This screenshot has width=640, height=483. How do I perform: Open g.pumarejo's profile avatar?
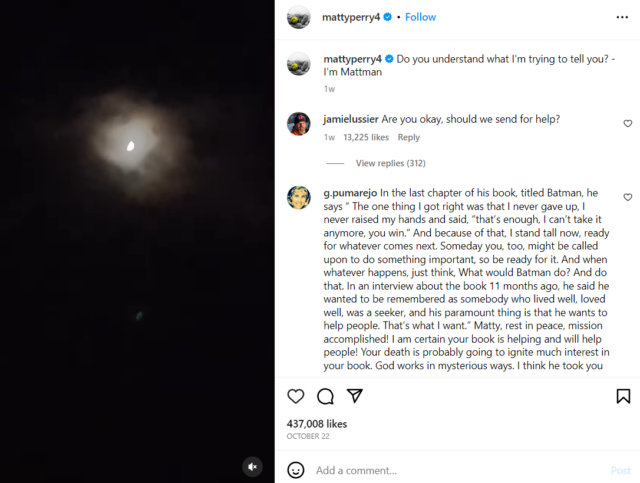pyautogui.click(x=298, y=197)
